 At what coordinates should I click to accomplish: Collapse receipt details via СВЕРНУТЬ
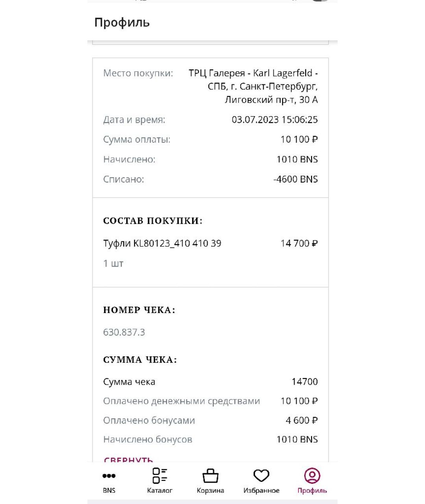tap(128, 459)
